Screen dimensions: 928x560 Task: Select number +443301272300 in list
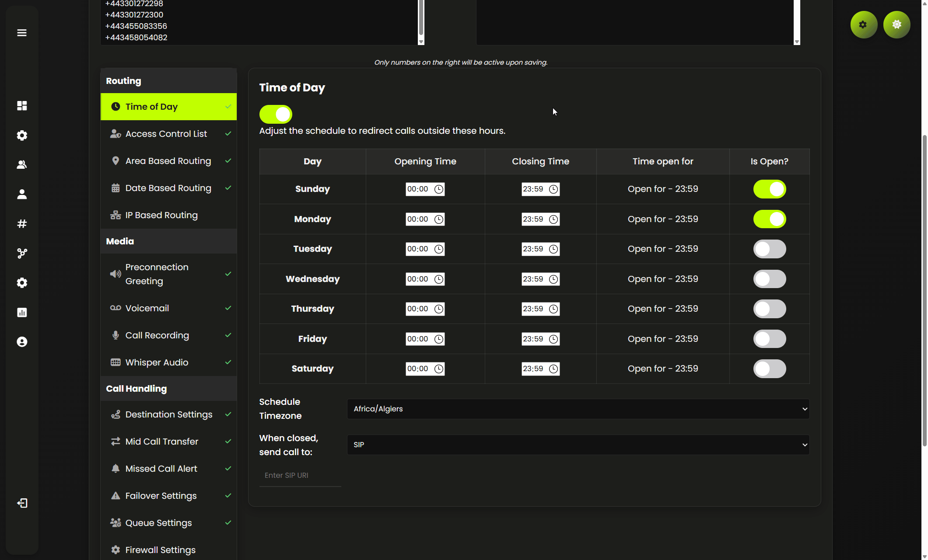tap(134, 15)
